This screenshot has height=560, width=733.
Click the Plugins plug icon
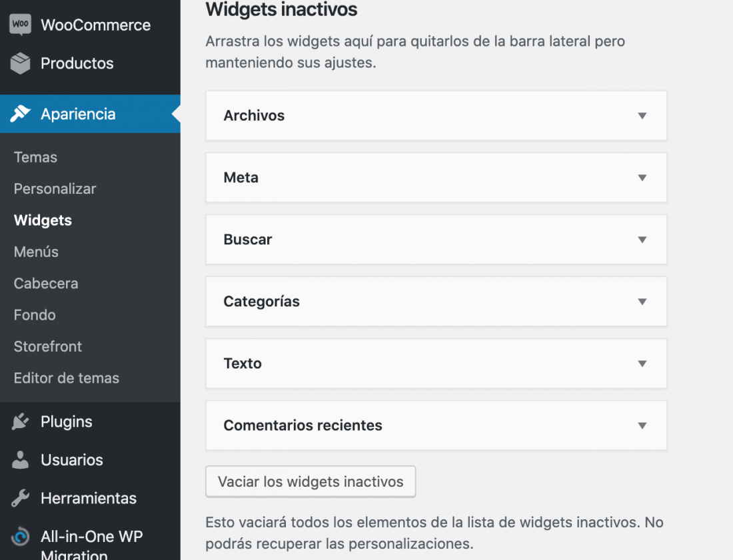pos(20,421)
